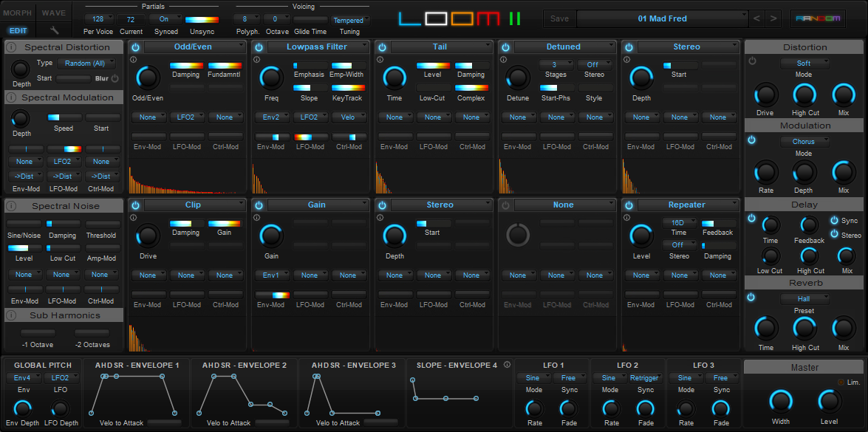Image resolution: width=868 pixels, height=432 pixels.
Task: Click the info icon in Lowpass Filter module
Action: pyautogui.click(x=256, y=59)
